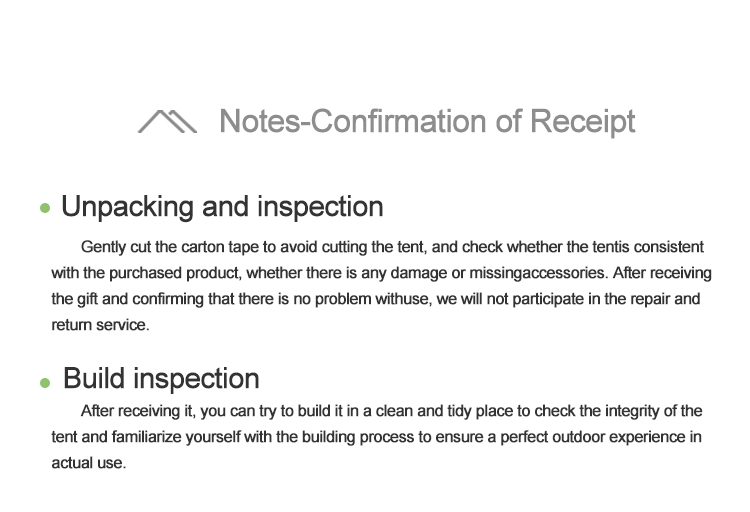Click the phrase 'actual use.'
Screen dimensions: 750x512
point(89,464)
